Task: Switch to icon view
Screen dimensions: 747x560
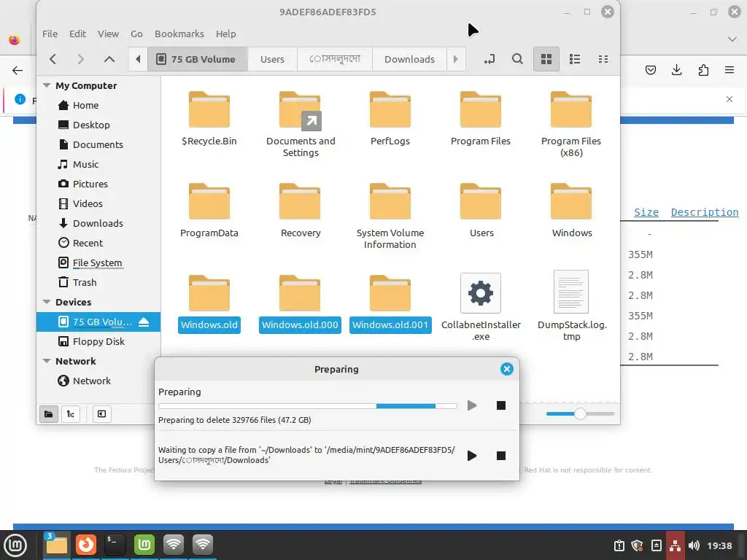Action: coord(546,59)
